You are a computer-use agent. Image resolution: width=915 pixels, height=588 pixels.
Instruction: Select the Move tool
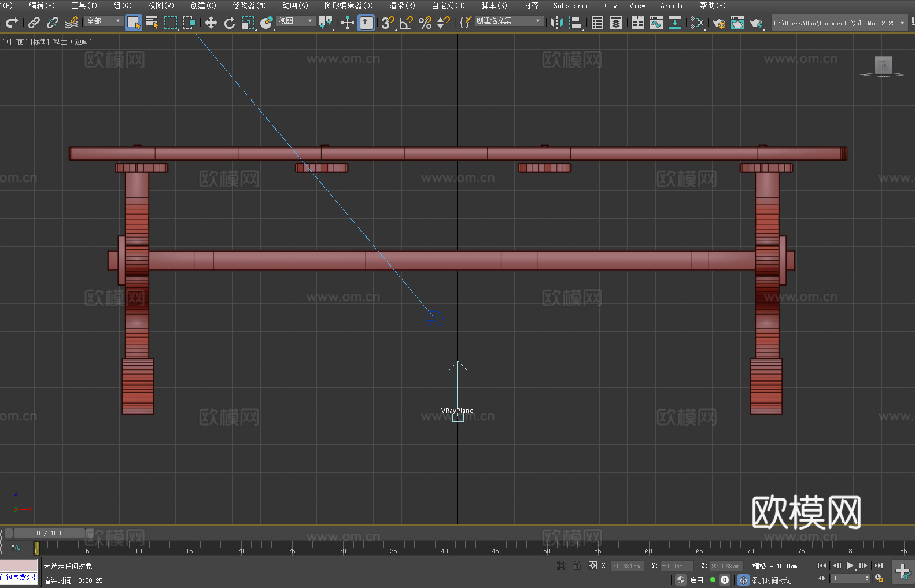click(211, 23)
